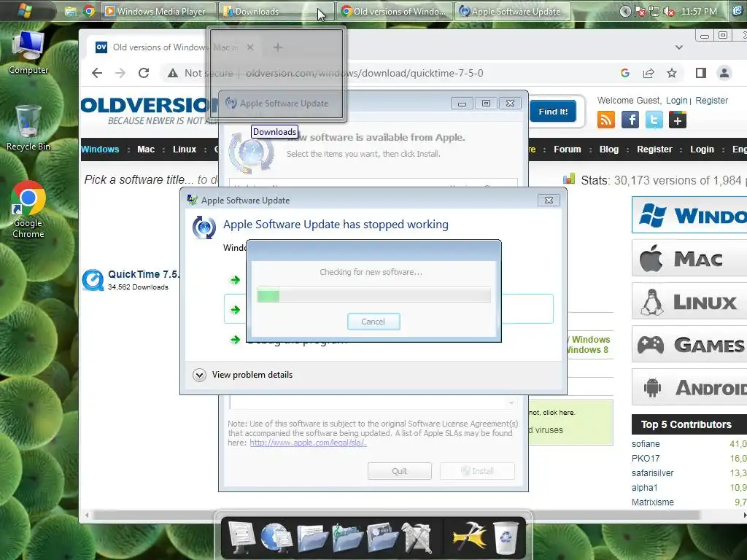Screen dimensions: 747x560
Task: Click the Mac category banner
Action: 689,258
